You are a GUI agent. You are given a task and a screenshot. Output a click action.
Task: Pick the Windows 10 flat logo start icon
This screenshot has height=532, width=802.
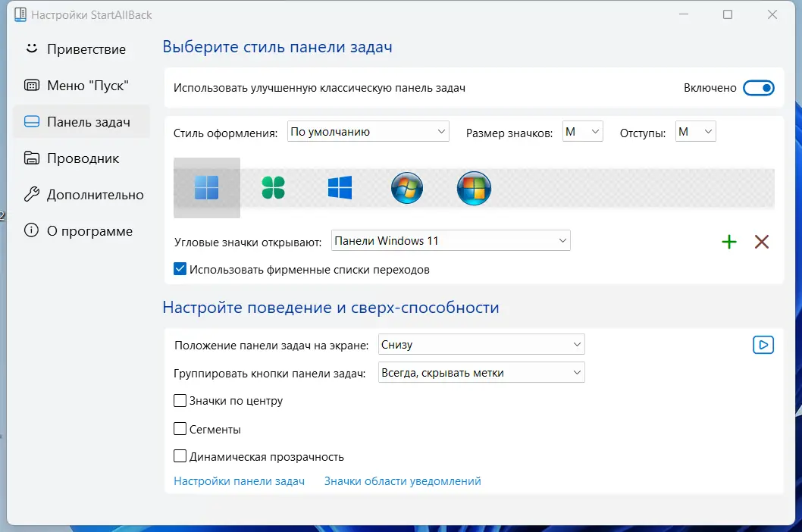pos(340,188)
